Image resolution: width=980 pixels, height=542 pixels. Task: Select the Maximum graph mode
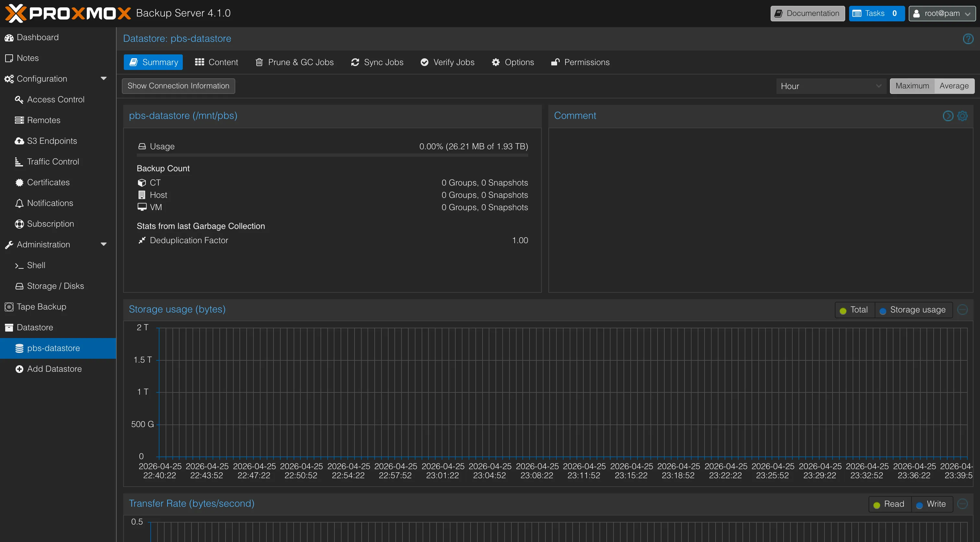pyautogui.click(x=912, y=86)
